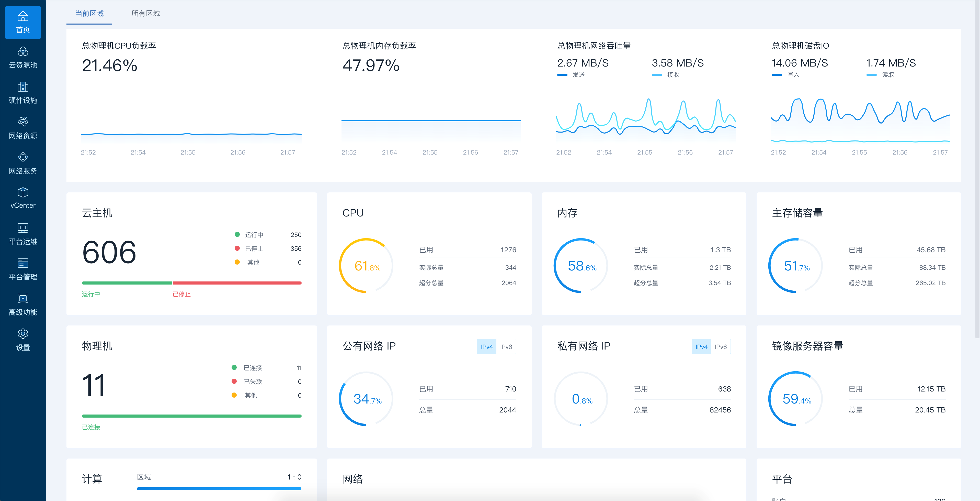The width and height of the screenshot is (980, 501).
Task: Open the 平台管理 sidebar icon
Action: [23, 263]
